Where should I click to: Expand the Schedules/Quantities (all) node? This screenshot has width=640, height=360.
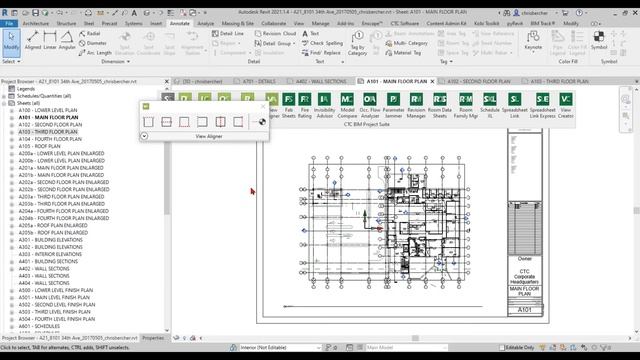[x=4, y=96]
